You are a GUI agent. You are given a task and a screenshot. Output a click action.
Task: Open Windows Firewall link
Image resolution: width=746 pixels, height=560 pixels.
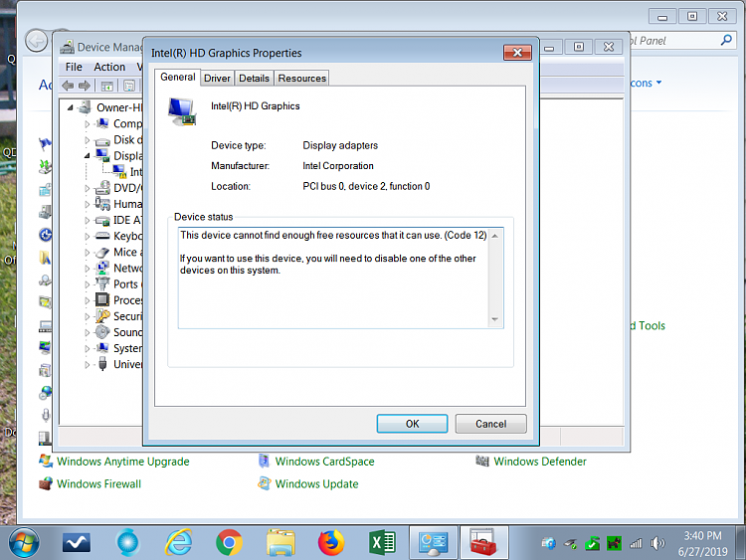(98, 483)
